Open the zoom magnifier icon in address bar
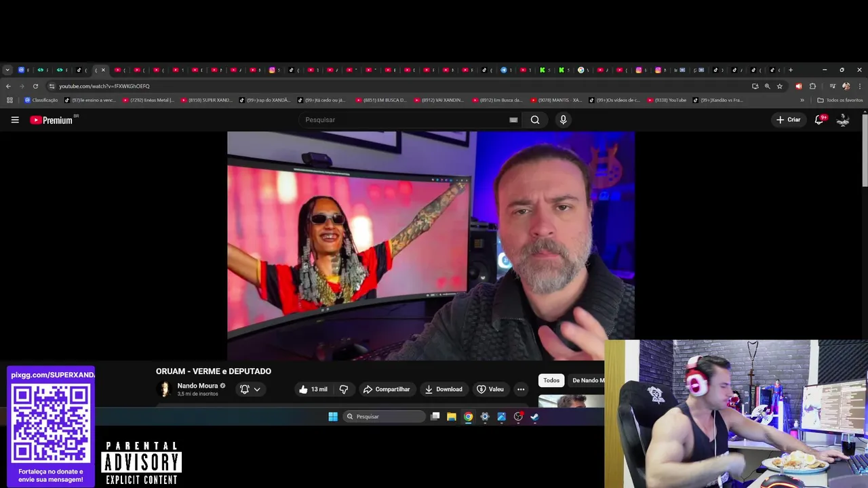 [x=768, y=86]
